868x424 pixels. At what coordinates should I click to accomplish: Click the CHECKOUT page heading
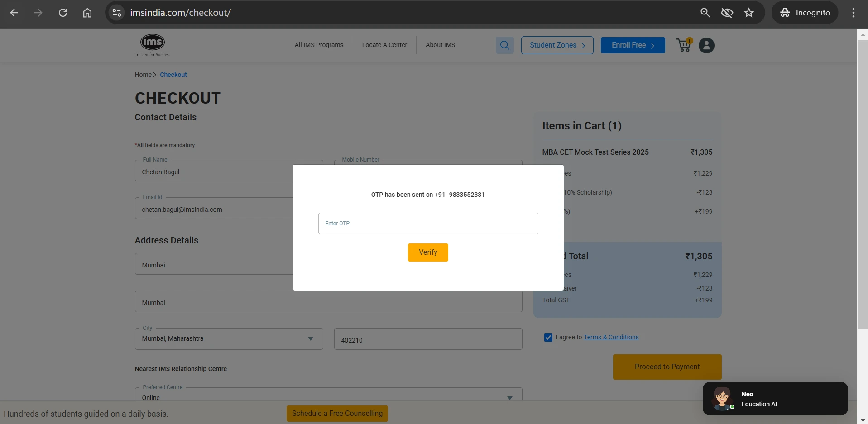177,98
